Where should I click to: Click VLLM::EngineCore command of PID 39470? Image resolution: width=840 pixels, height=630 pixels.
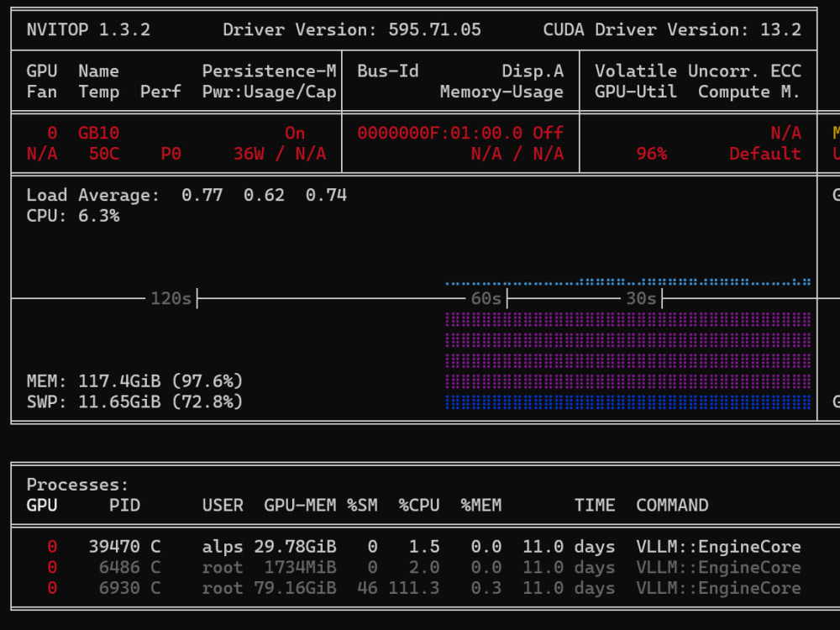718,547
